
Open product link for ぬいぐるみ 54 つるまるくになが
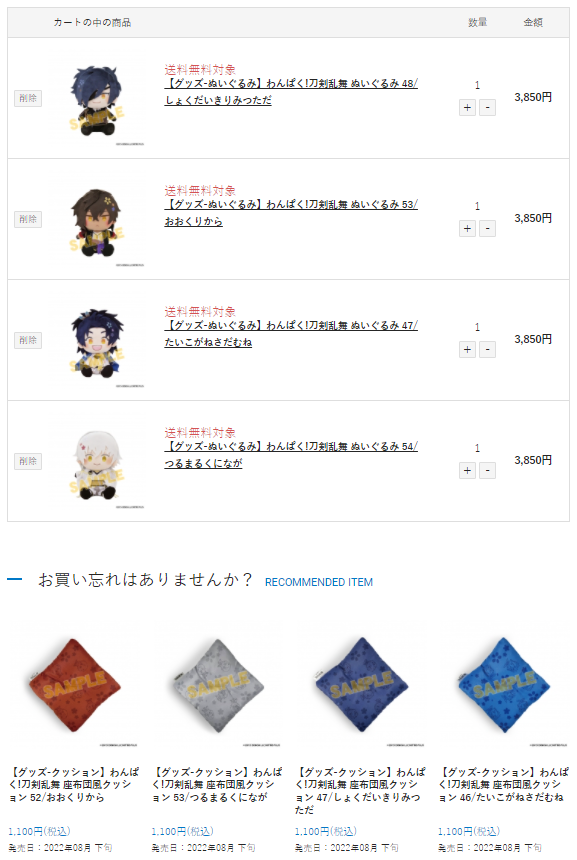point(291,455)
